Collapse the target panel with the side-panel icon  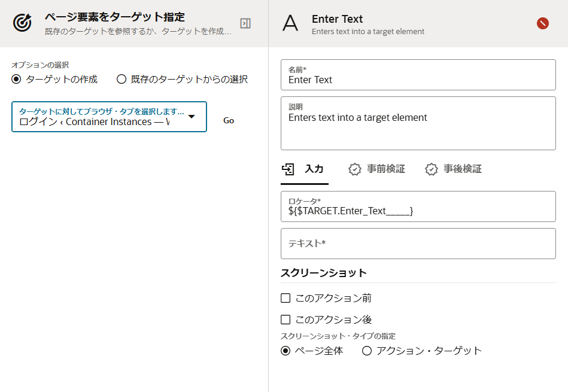[245, 23]
